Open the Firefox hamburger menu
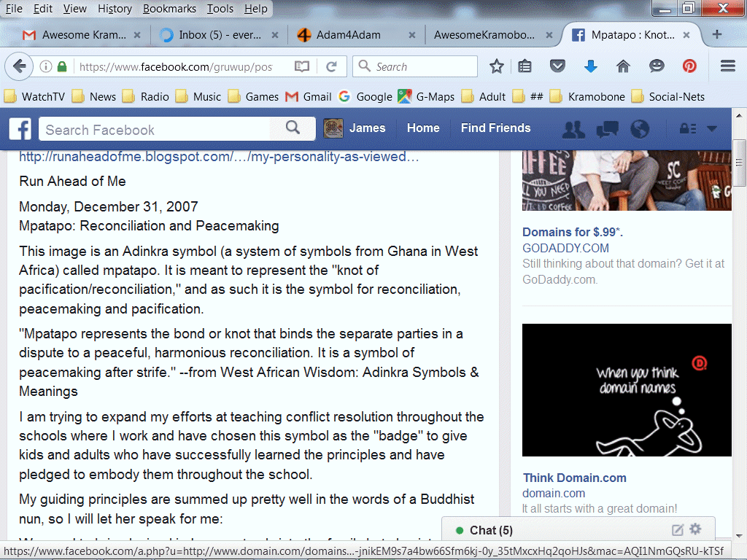 click(x=727, y=66)
